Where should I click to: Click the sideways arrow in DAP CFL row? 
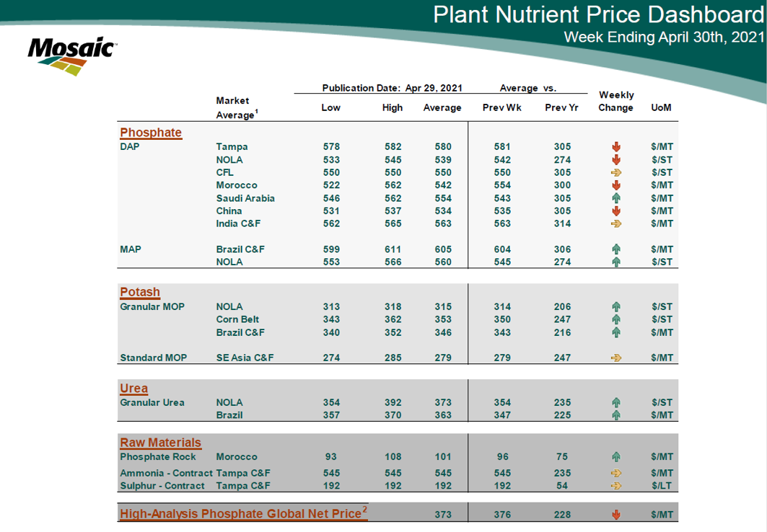[616, 173]
